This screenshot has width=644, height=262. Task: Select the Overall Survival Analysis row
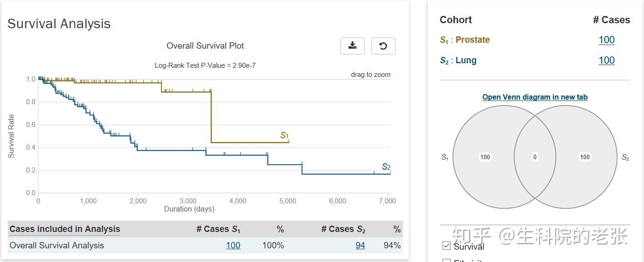57,246
